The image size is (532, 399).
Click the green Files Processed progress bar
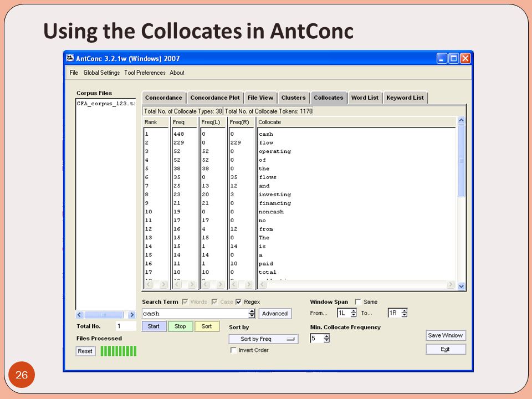(x=119, y=351)
